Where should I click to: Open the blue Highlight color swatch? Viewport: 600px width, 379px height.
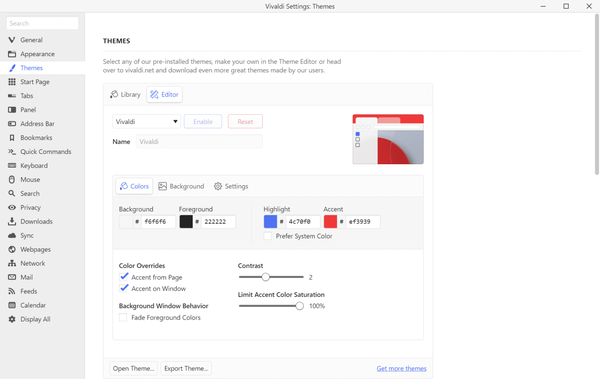pos(270,222)
